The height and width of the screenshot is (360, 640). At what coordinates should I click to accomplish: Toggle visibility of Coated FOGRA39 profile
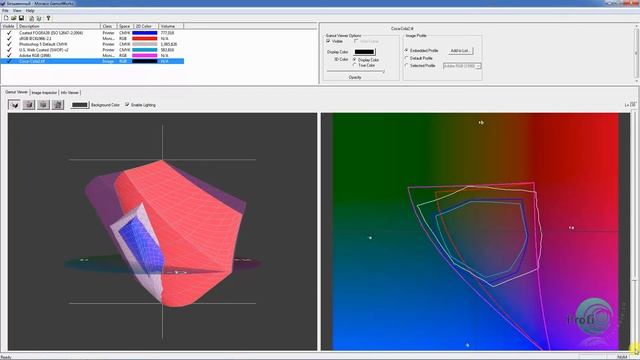tap(9, 33)
